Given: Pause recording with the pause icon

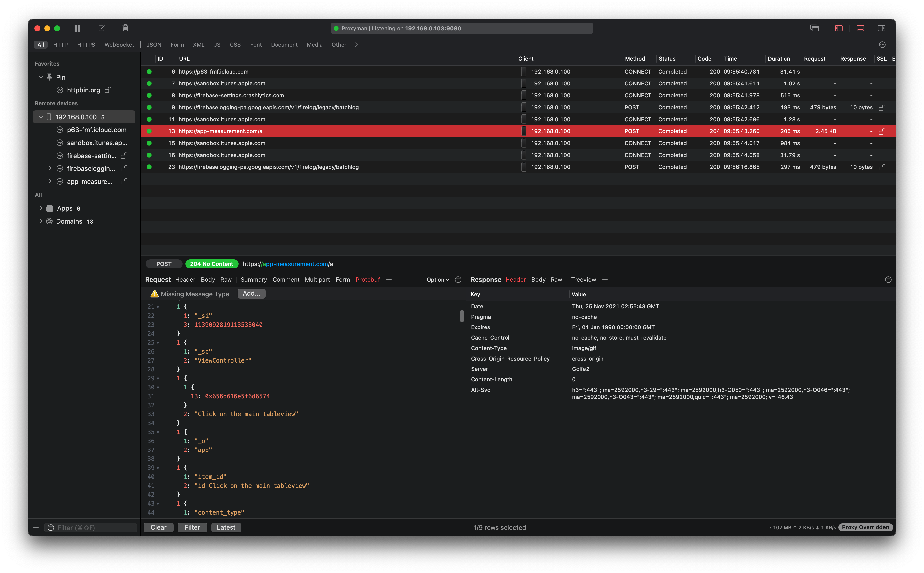Looking at the screenshot, I should tap(77, 28).
